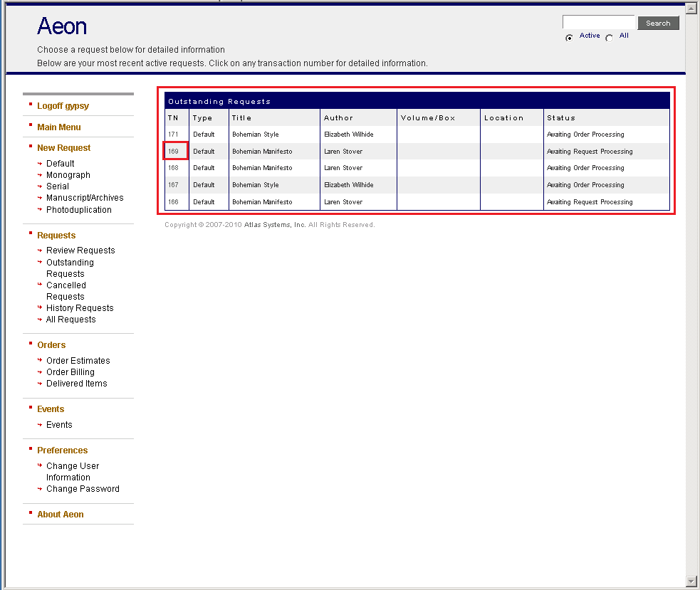The image size is (700, 590).
Task: Click the Search button
Action: point(658,23)
